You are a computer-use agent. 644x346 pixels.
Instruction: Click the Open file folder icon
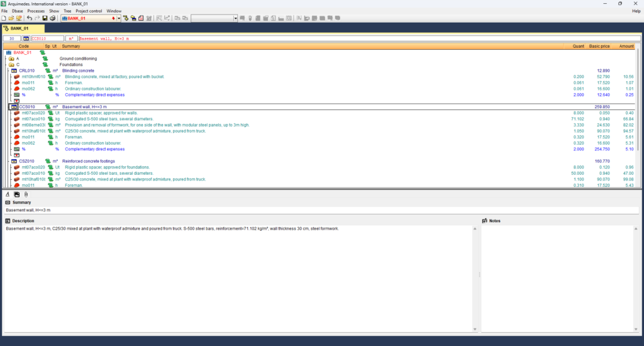coord(11,18)
